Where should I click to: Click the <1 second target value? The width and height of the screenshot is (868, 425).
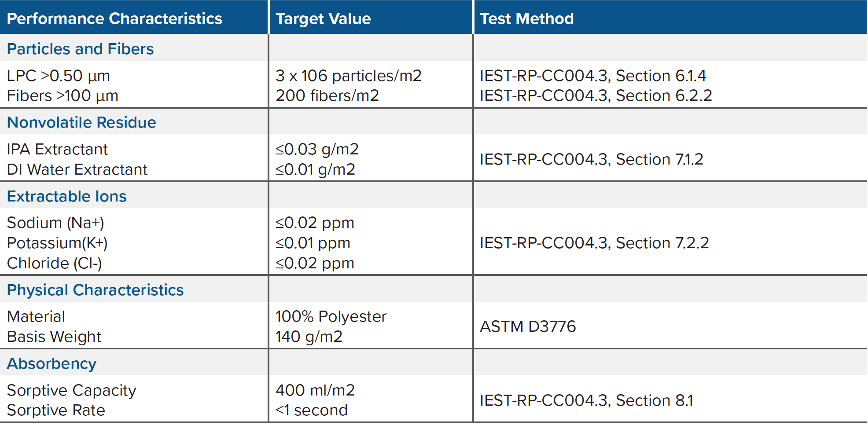point(311,410)
